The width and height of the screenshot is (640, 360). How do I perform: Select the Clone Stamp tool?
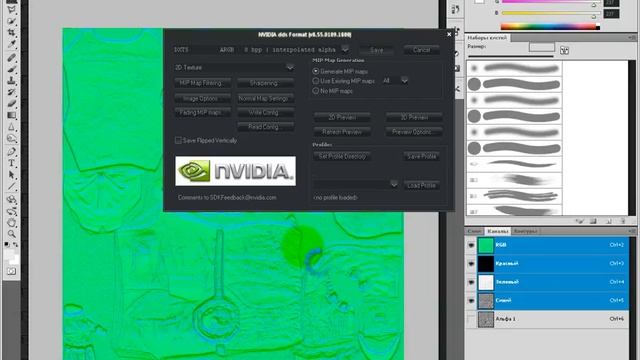pos(11,80)
